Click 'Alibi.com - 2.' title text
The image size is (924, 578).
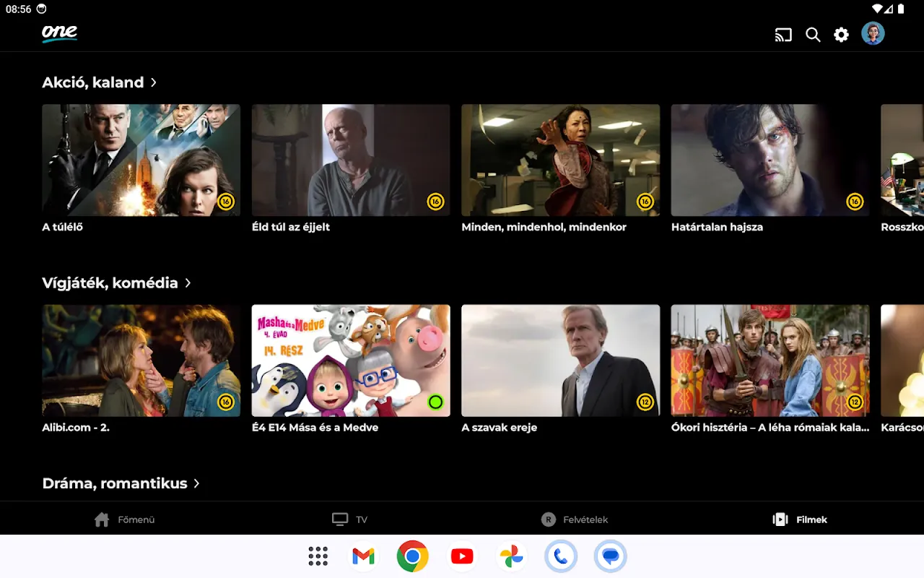point(76,427)
